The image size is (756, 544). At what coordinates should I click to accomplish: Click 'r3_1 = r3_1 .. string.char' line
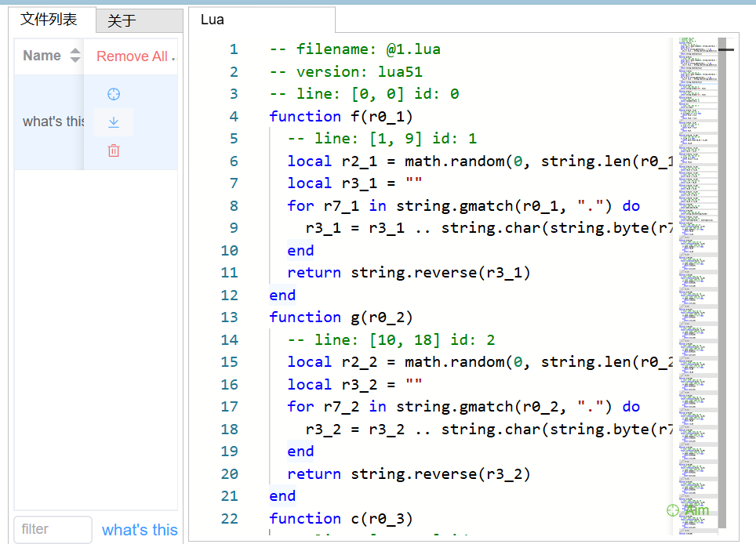pos(489,228)
